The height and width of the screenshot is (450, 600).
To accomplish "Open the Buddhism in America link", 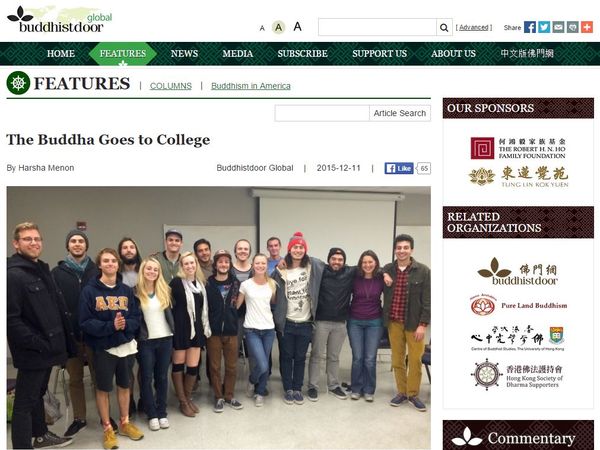I will (x=251, y=86).
